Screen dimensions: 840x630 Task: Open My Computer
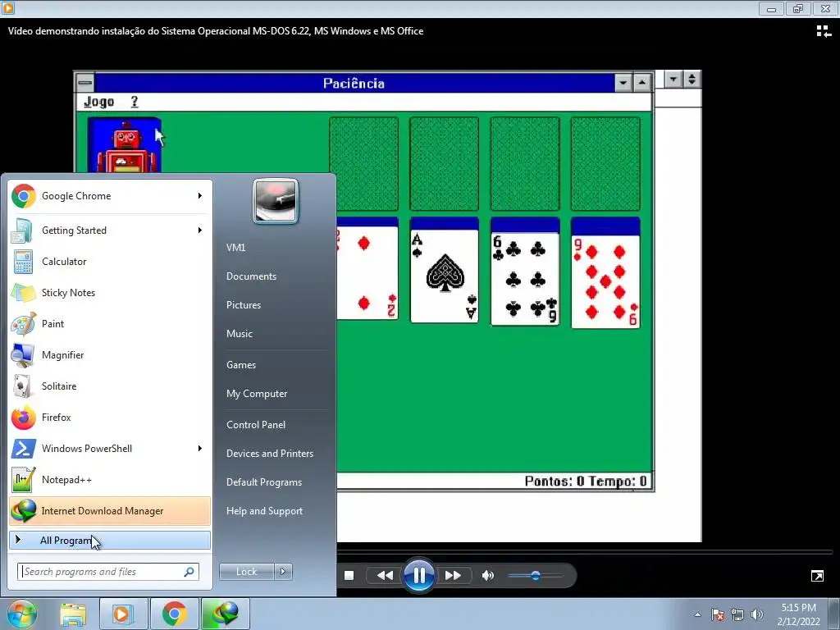point(257,394)
